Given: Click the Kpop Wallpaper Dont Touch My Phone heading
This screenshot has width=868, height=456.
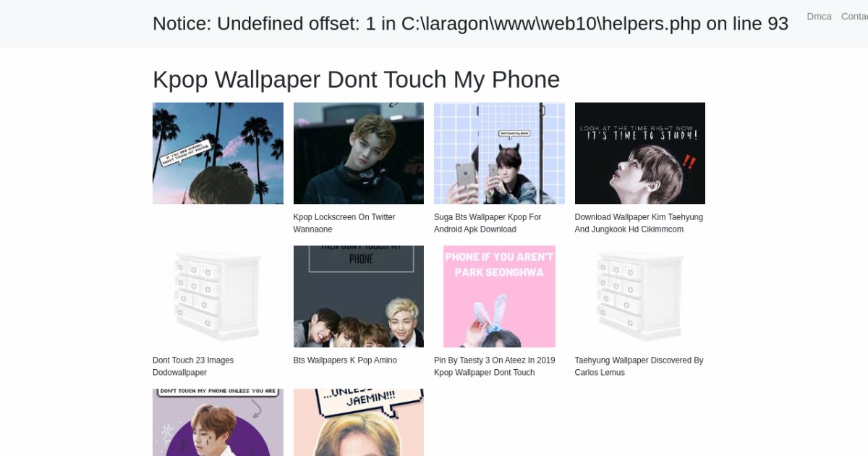Looking at the screenshot, I should (356, 79).
